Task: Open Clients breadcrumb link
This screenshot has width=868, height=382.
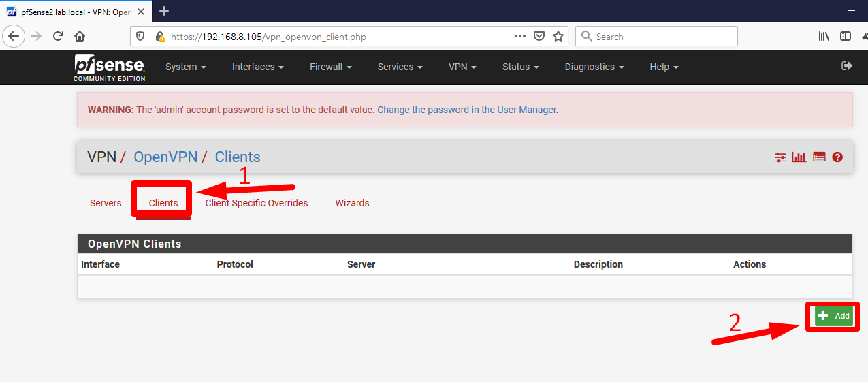Action: click(x=238, y=157)
